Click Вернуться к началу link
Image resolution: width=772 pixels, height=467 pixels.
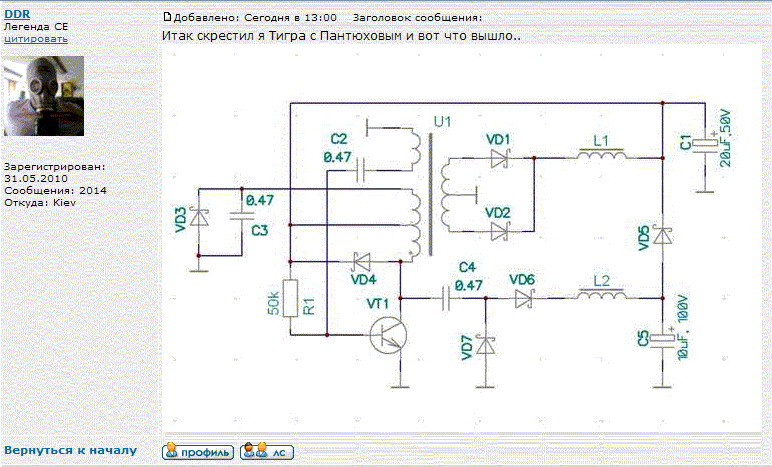tap(70, 450)
